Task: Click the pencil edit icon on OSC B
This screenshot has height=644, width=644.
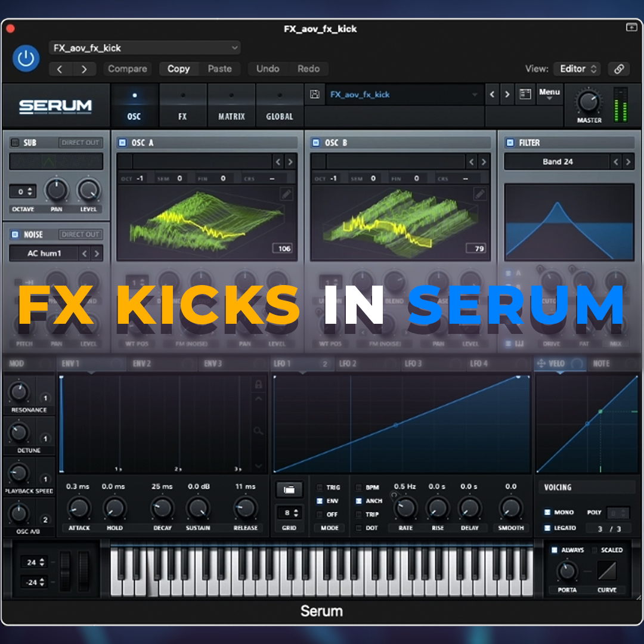Action: (x=479, y=194)
